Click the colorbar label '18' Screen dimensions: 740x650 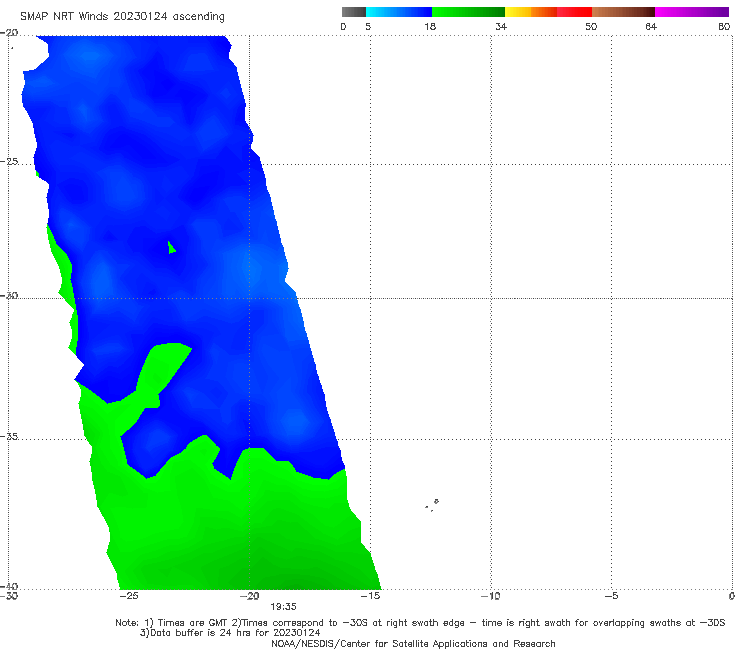point(430,26)
